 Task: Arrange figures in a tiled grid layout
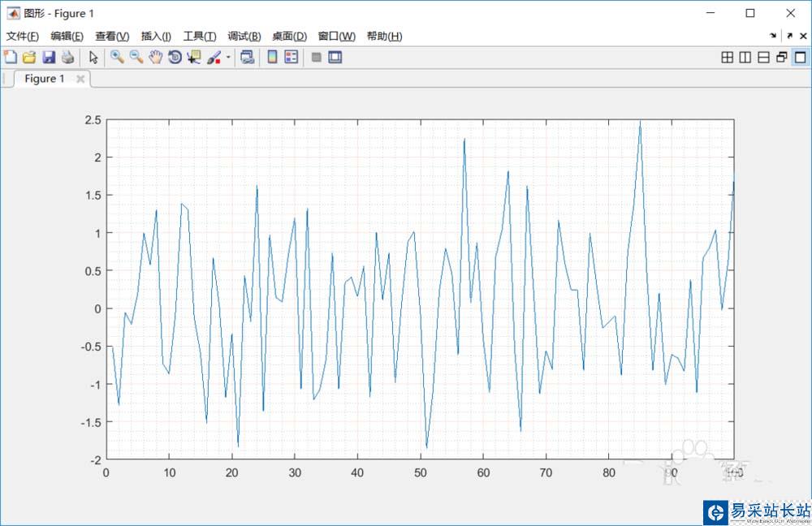tap(727, 57)
